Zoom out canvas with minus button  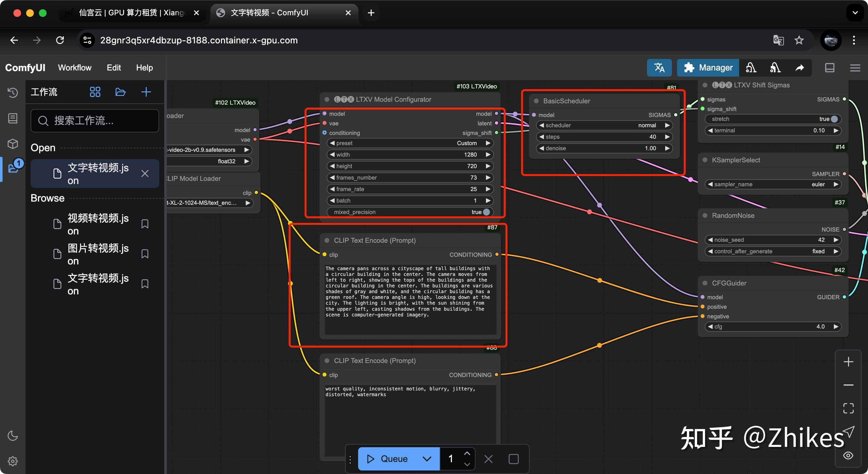(x=848, y=385)
